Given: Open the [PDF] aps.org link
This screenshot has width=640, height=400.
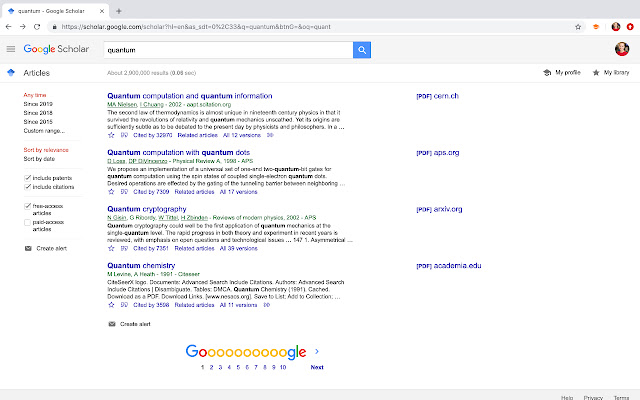Looking at the screenshot, I should point(438,153).
